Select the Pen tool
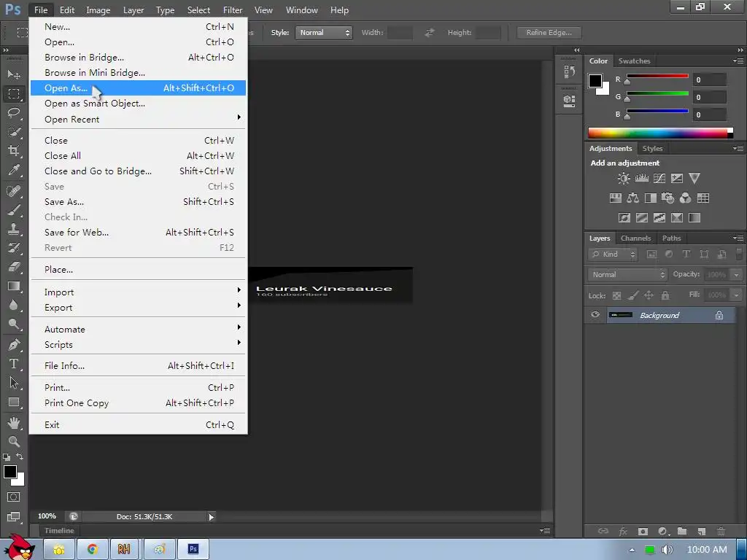Screen dimensions: 747x560 (x=14, y=345)
